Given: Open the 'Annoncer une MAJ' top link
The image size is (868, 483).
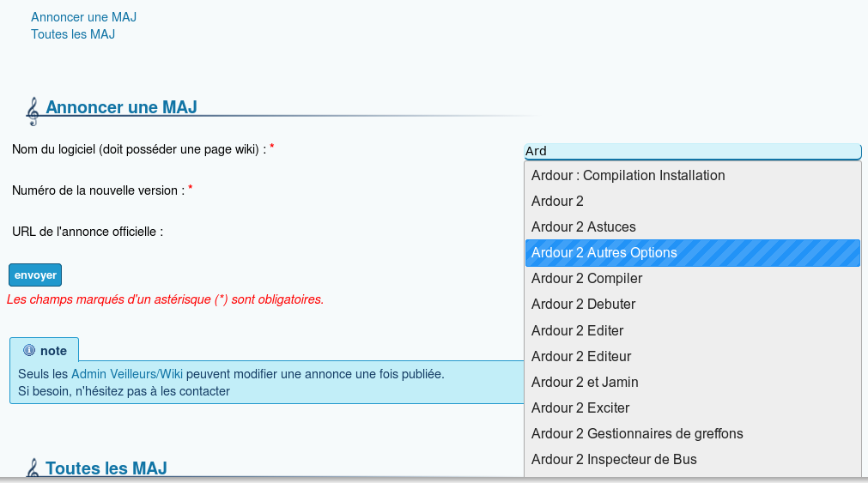Looking at the screenshot, I should [83, 17].
